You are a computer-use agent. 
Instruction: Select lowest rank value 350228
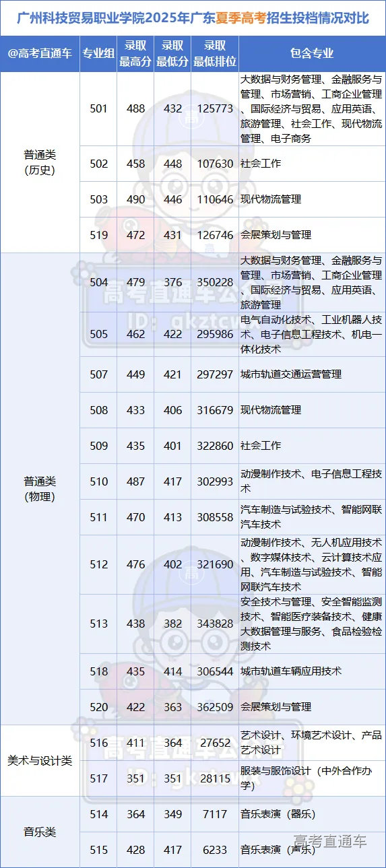click(x=215, y=282)
